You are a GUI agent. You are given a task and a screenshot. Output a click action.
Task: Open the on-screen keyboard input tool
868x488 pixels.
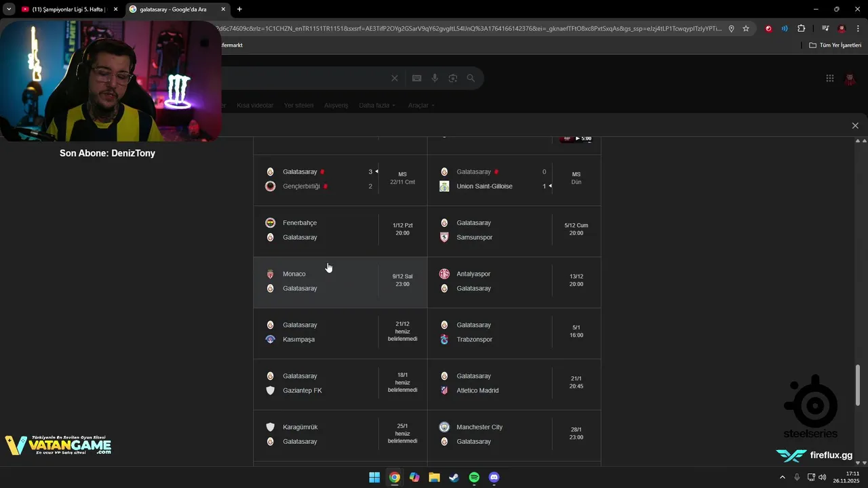coord(417,78)
